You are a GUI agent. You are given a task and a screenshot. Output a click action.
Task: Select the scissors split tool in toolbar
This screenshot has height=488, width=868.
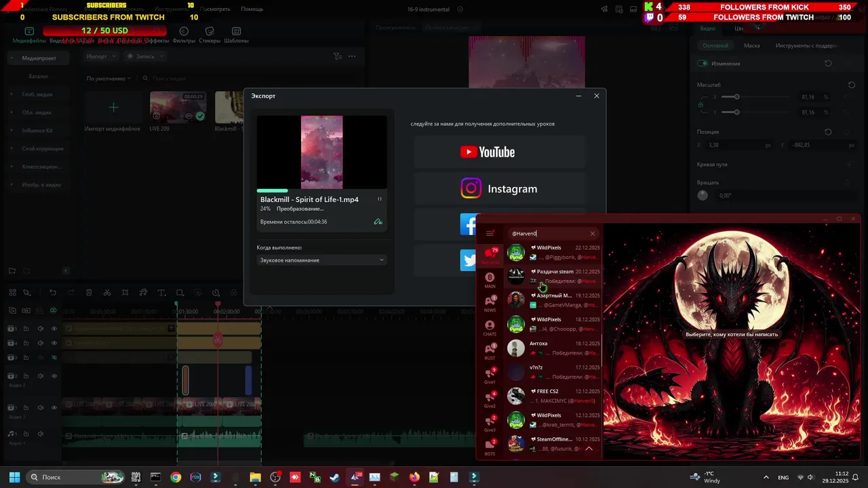pos(107,292)
